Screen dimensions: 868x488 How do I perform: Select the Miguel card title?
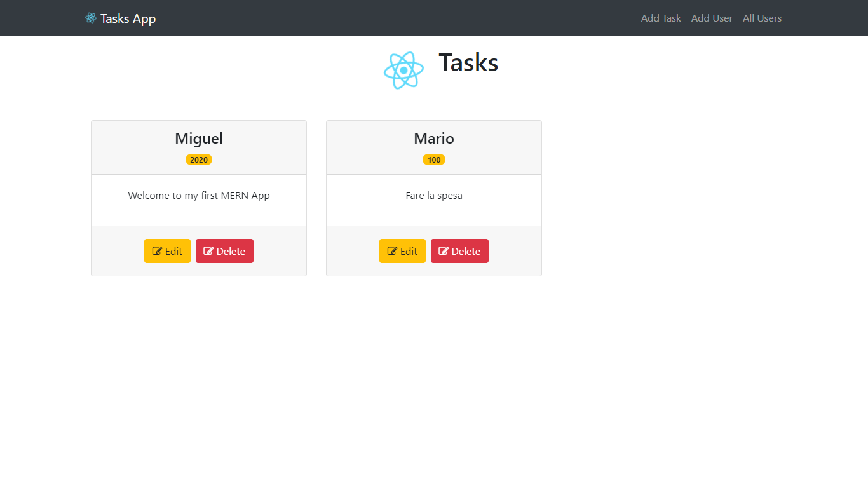pos(199,139)
